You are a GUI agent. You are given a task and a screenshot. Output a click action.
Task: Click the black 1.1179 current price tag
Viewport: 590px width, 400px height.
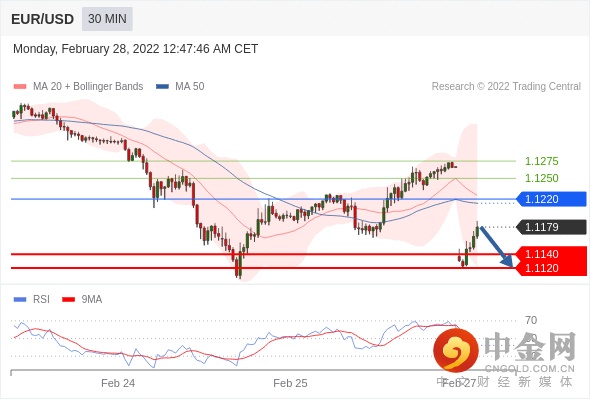point(551,227)
